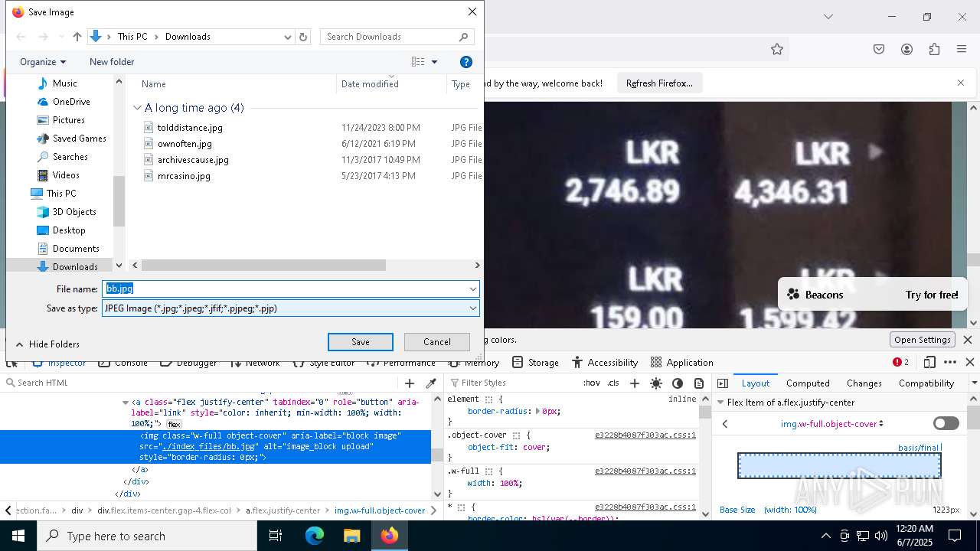This screenshot has height=551, width=980.
Task: Collapse the Hide Folders chevron
Action: pos(20,344)
